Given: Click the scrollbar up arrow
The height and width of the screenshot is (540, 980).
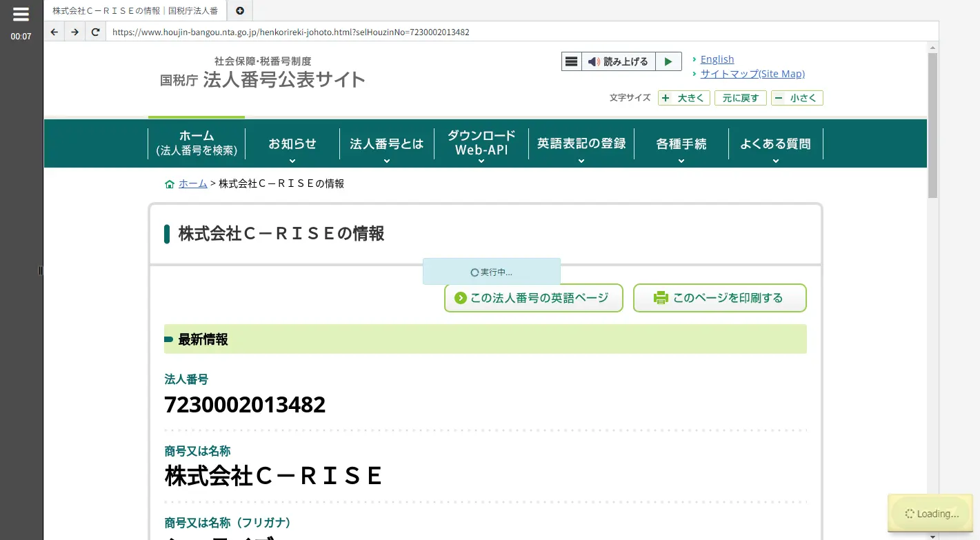Looking at the screenshot, I should [x=932, y=48].
